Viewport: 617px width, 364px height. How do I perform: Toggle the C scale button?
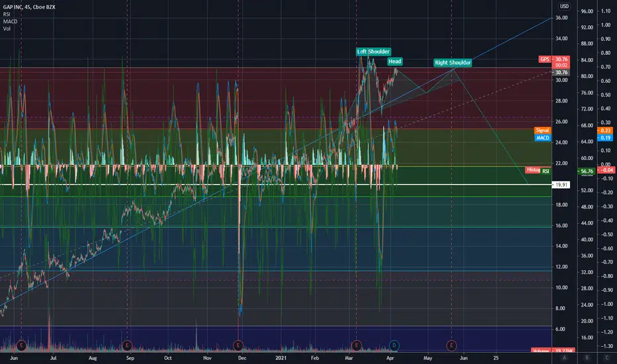[x=607, y=357]
